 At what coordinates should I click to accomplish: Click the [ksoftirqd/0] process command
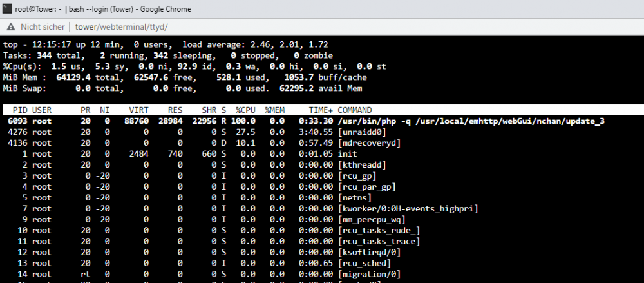pos(369,252)
